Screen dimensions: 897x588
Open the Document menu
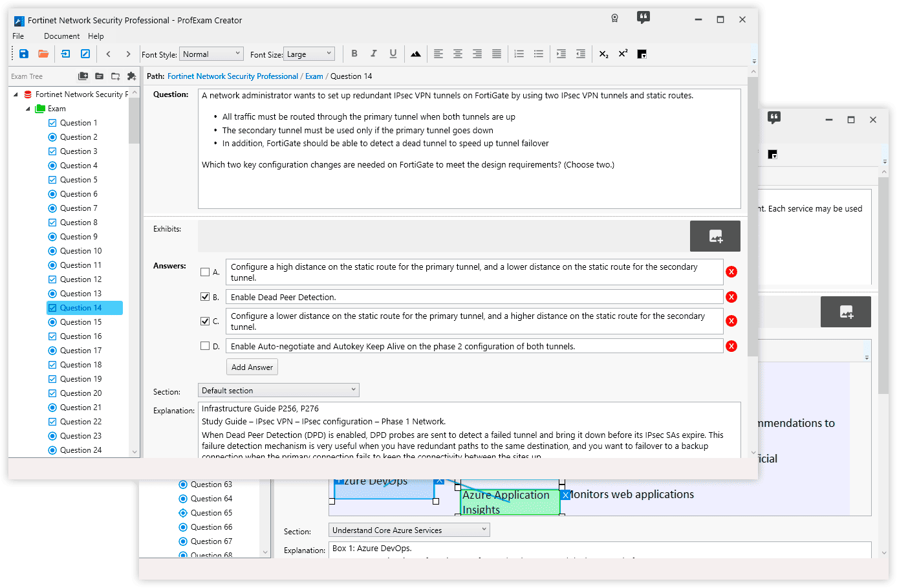coord(61,36)
